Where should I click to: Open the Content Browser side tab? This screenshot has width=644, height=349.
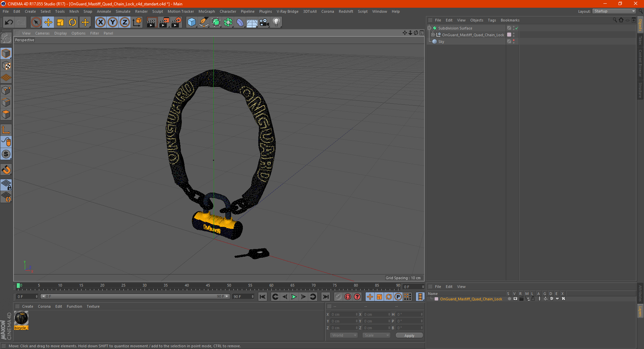[x=640, y=63]
